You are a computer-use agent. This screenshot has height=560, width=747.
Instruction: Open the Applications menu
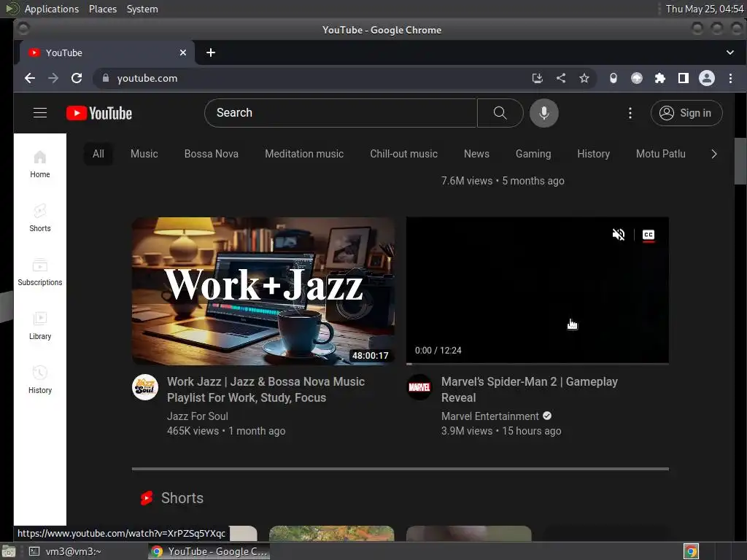click(52, 9)
